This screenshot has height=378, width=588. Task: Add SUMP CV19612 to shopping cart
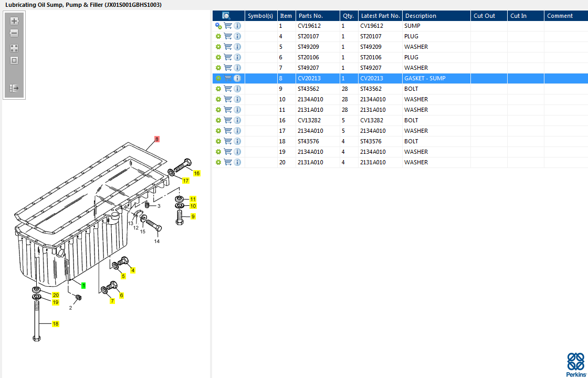pos(228,26)
